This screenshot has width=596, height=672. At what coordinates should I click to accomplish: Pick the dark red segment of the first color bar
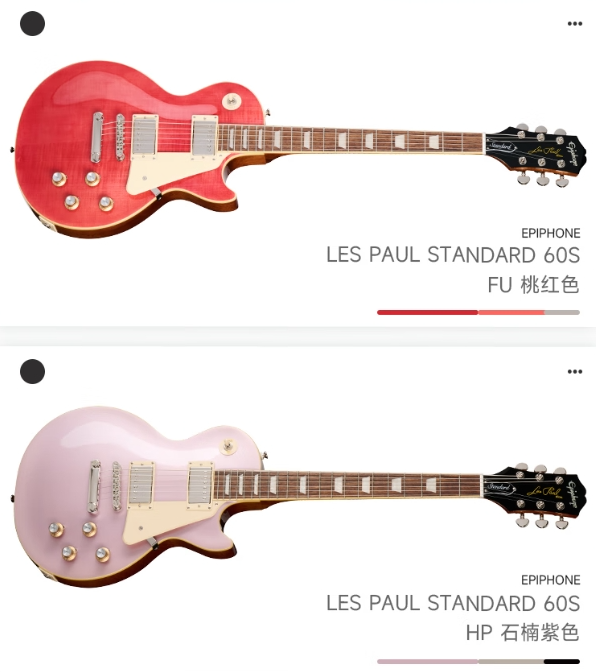pos(427,312)
